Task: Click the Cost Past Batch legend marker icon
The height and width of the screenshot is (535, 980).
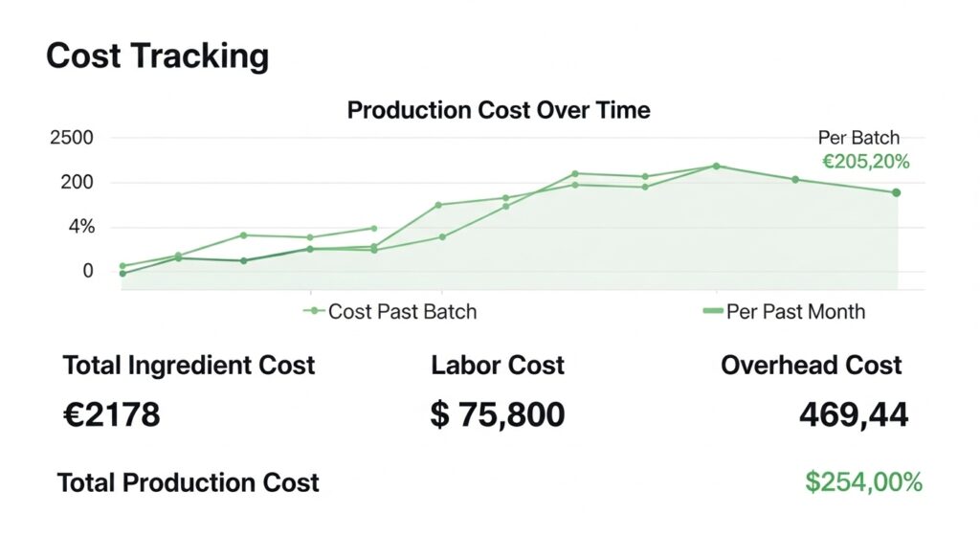Action: coord(314,311)
